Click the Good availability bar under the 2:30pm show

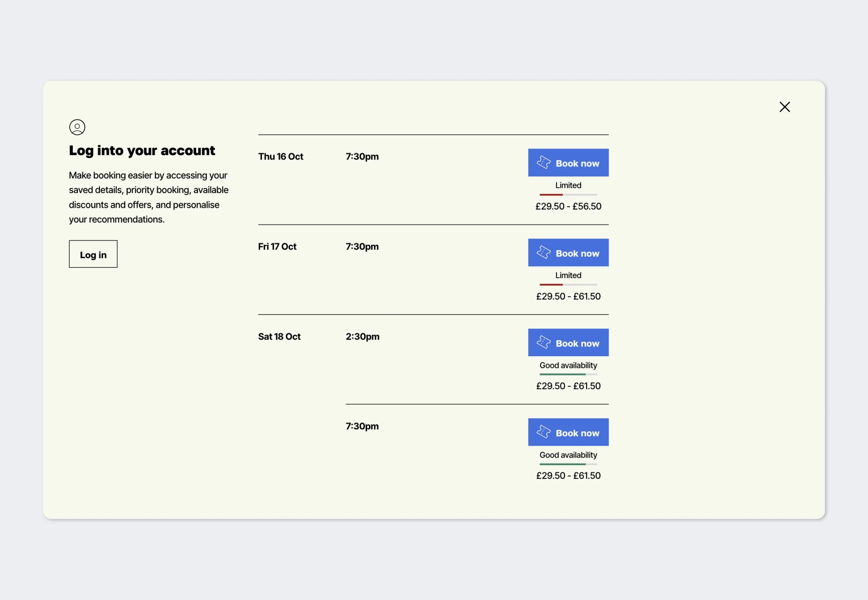(568, 374)
